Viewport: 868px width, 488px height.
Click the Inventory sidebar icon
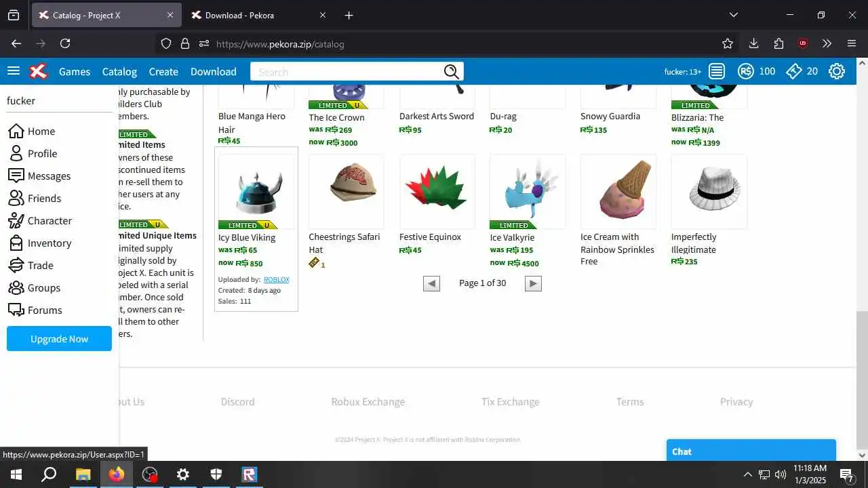pyautogui.click(x=16, y=243)
